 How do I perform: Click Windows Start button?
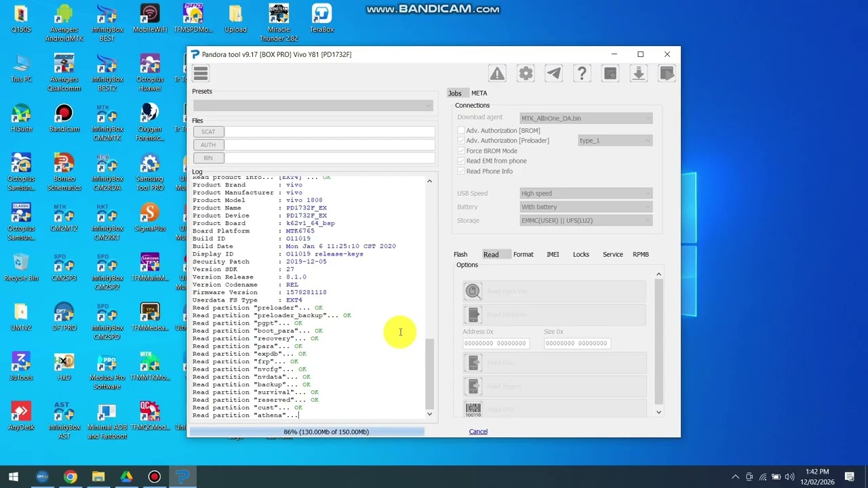[14, 476]
